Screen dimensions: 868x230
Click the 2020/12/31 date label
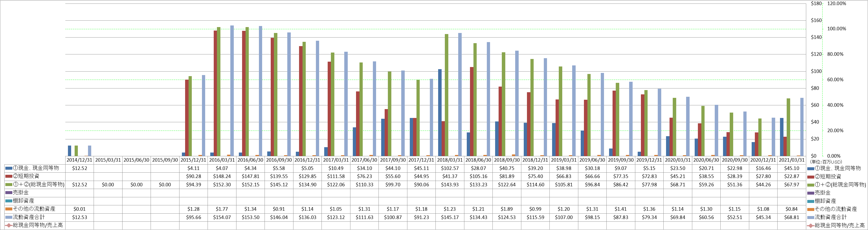[x=763, y=160]
